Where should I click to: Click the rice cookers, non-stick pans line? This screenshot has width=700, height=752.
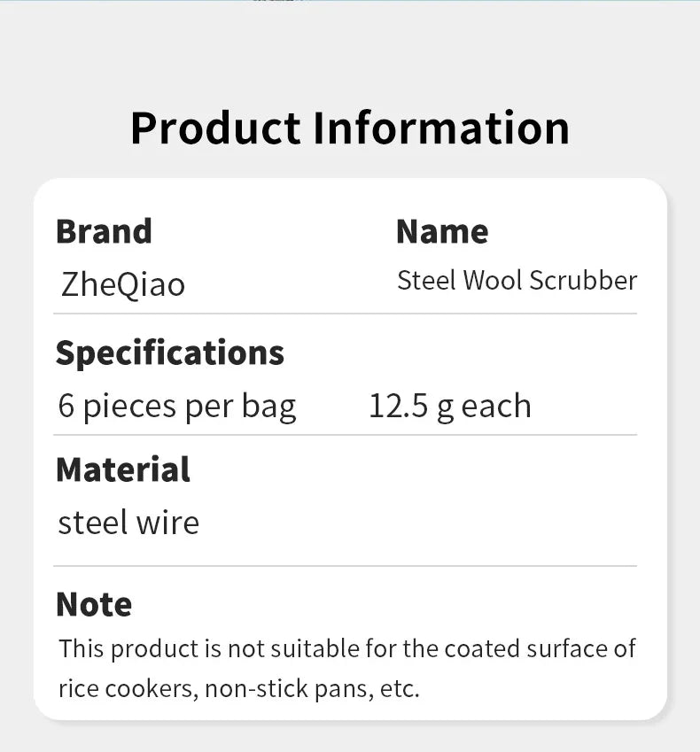click(239, 690)
